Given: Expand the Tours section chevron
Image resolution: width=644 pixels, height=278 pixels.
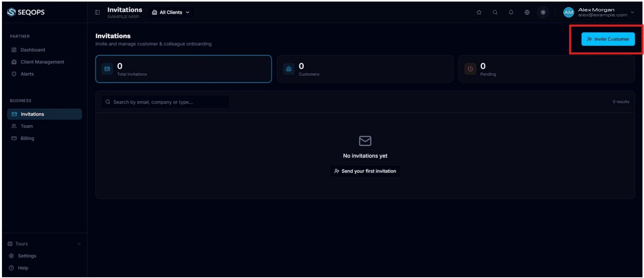Looking at the screenshot, I should click(x=79, y=244).
